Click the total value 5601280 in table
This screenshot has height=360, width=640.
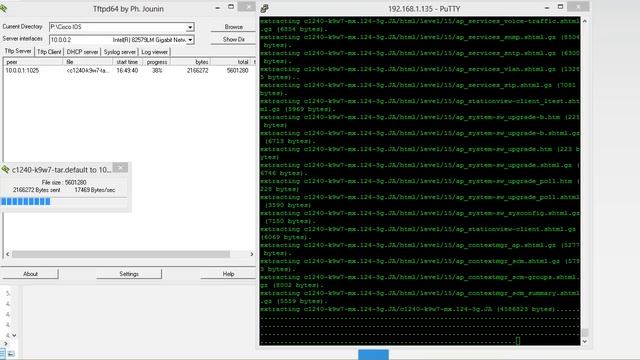click(x=238, y=71)
